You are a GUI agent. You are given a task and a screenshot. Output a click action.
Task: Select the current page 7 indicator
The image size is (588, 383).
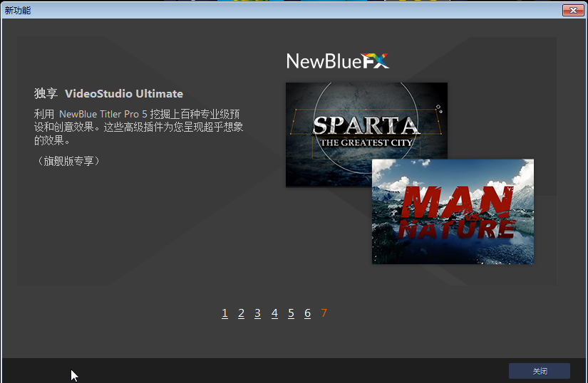click(324, 313)
